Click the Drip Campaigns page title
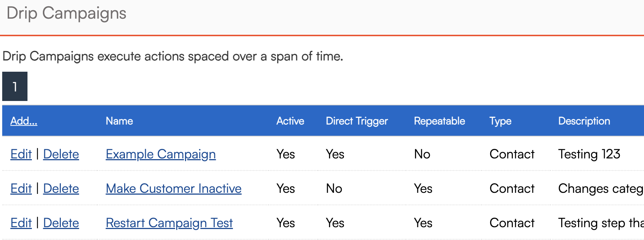 pos(66,14)
